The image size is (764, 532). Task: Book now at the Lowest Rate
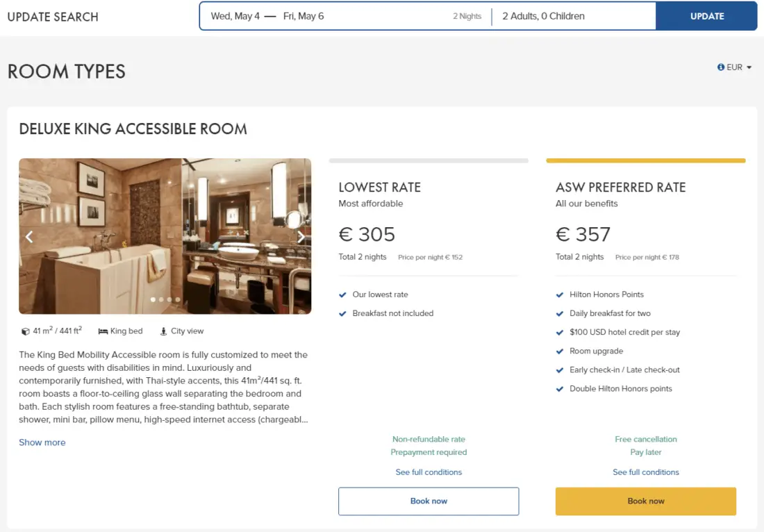[x=429, y=501]
